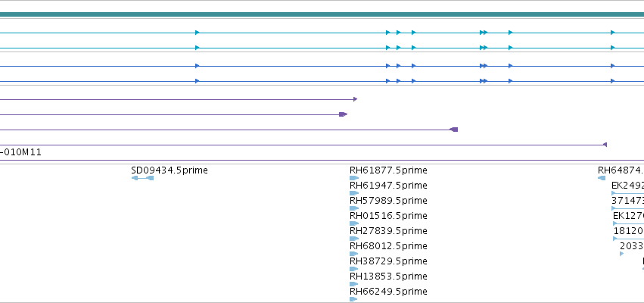
Task: Click the arrow glyph under RH38729.5prime
Action: (353, 269)
